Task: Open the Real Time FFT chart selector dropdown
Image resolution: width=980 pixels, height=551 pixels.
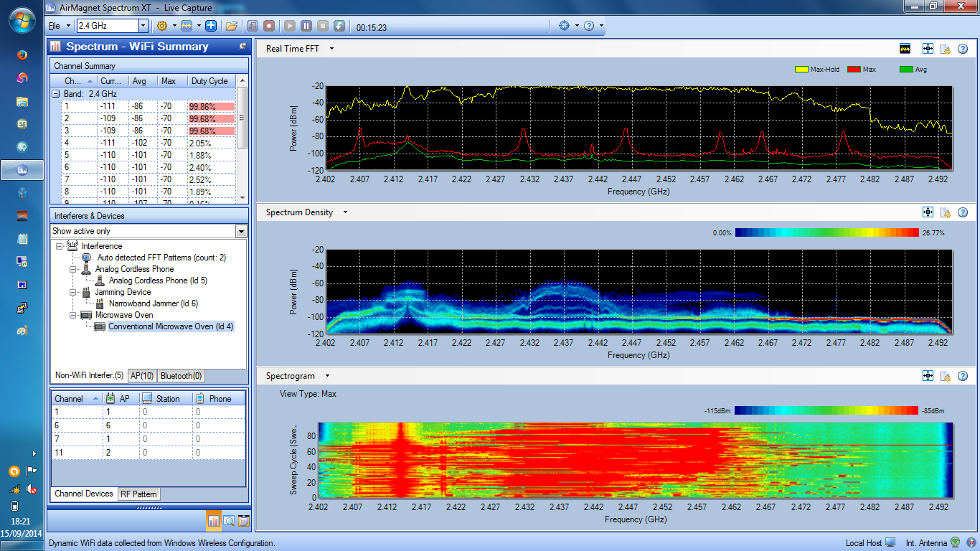Action: [x=331, y=49]
